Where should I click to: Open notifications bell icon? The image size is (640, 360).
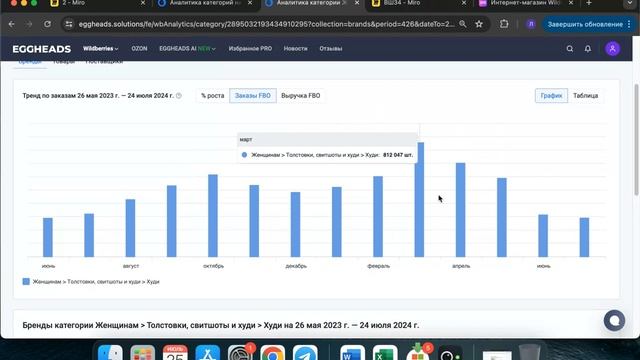[x=588, y=49]
